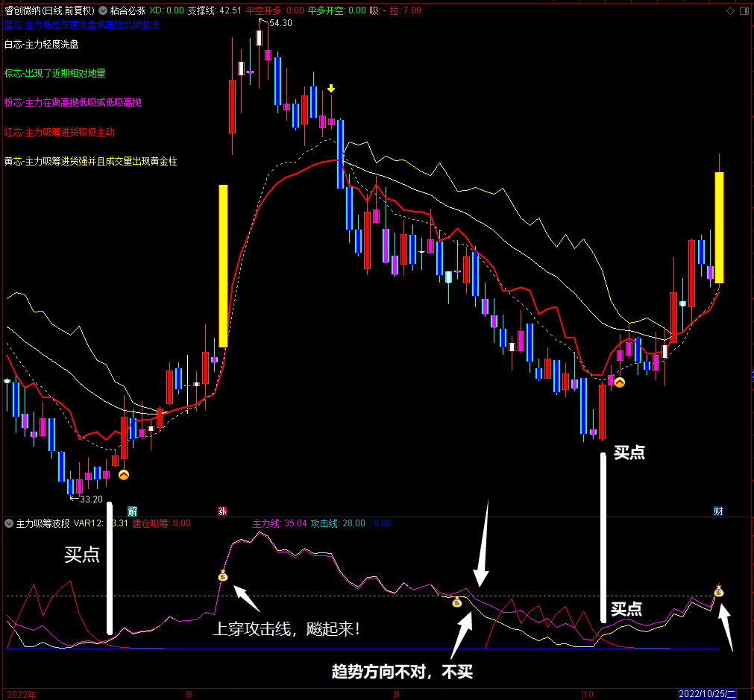Expand the 睿创微纳 main chart indicator dropdown
The image size is (754, 700).
103,10
